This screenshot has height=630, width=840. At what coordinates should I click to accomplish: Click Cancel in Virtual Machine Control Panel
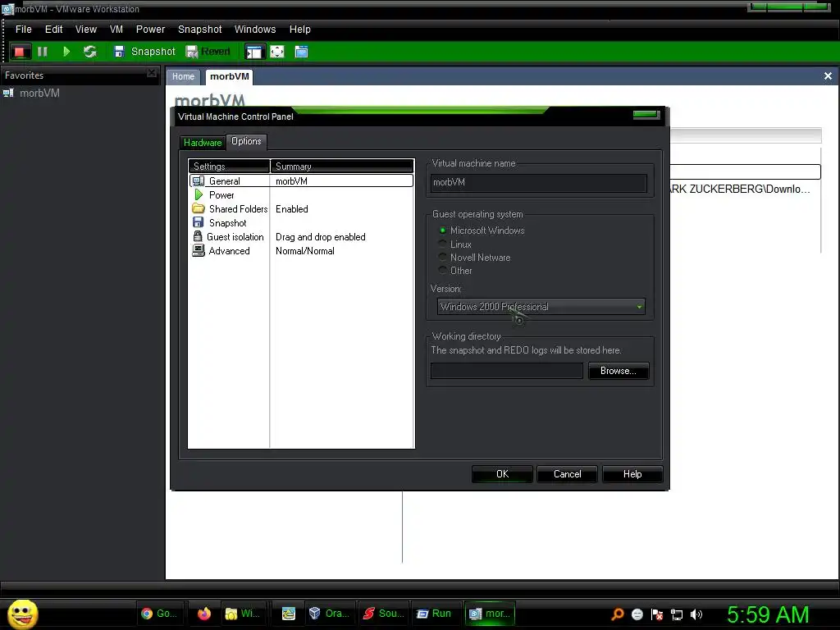(x=567, y=474)
